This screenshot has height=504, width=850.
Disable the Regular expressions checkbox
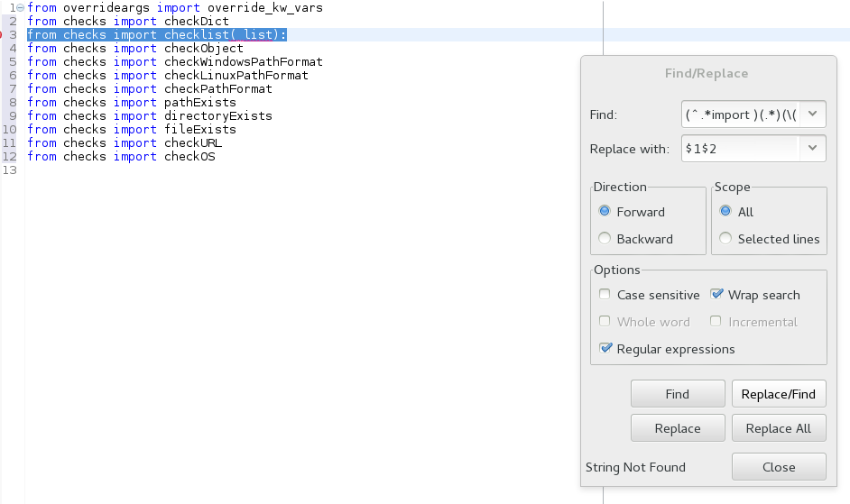click(605, 348)
